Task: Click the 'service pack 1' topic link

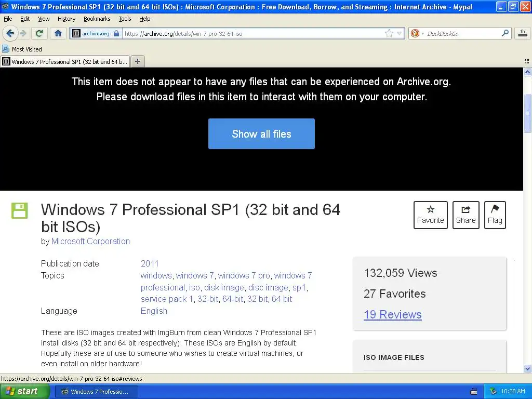Action: click(x=167, y=299)
